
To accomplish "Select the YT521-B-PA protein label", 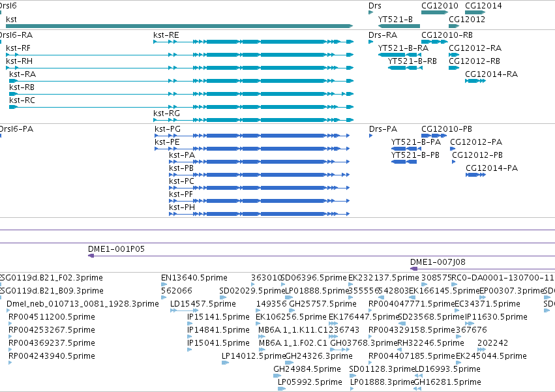I will click(416, 142).
